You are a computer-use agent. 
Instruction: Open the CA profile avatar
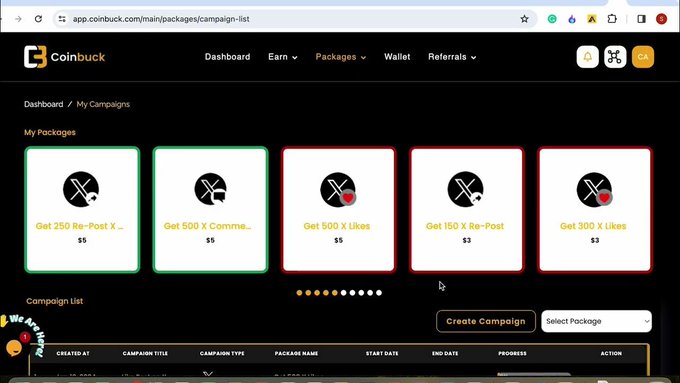(643, 57)
